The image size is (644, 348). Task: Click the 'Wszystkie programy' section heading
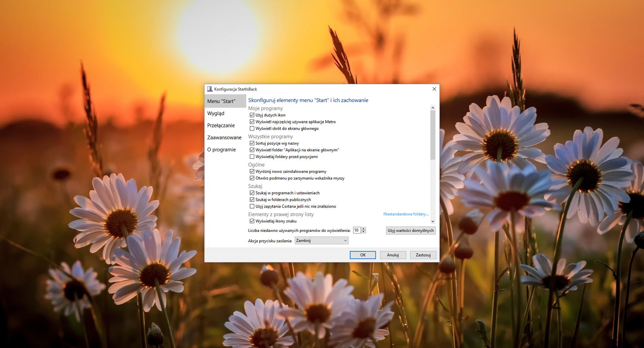[x=271, y=136]
